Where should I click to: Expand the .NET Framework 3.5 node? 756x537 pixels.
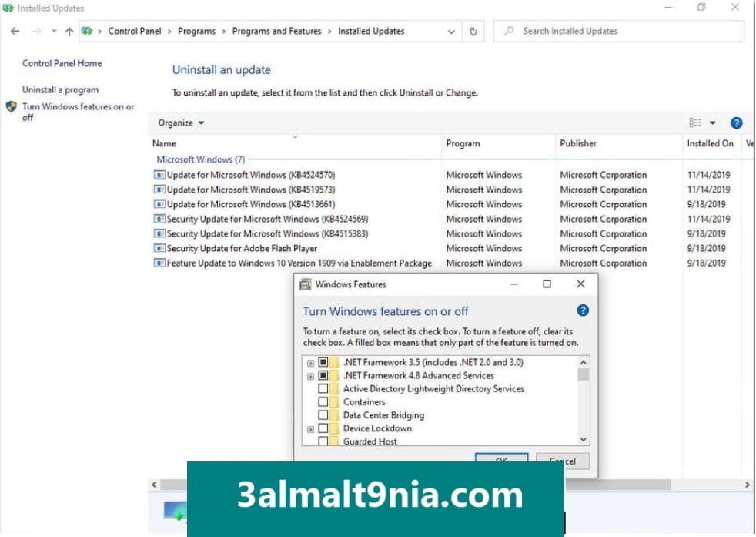pyautogui.click(x=310, y=364)
